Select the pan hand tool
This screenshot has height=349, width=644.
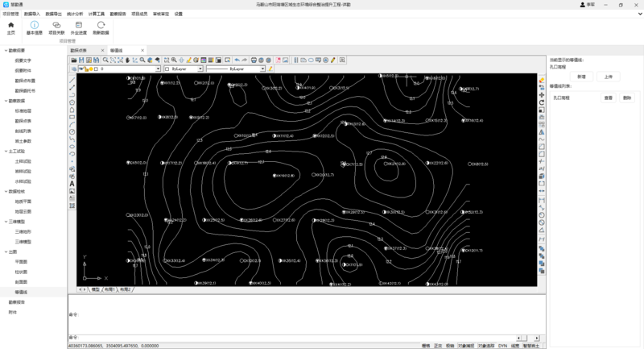pos(128,60)
